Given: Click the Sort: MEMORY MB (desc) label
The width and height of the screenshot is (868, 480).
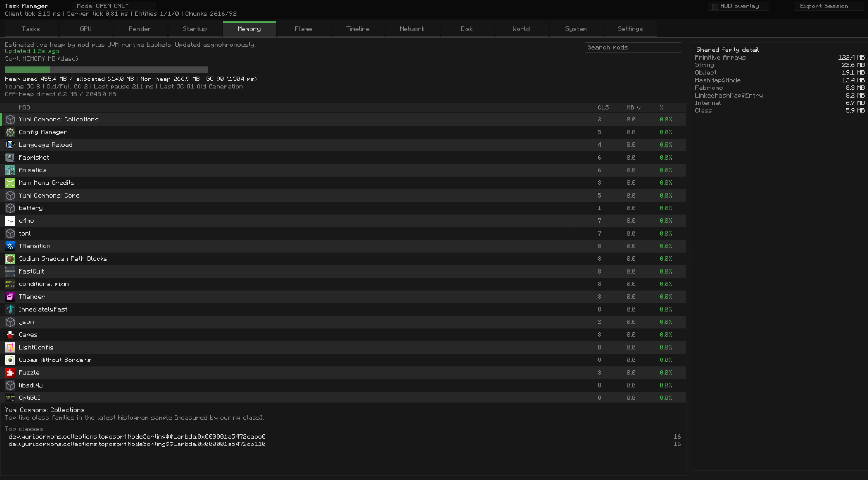Looking at the screenshot, I should 41,59.
